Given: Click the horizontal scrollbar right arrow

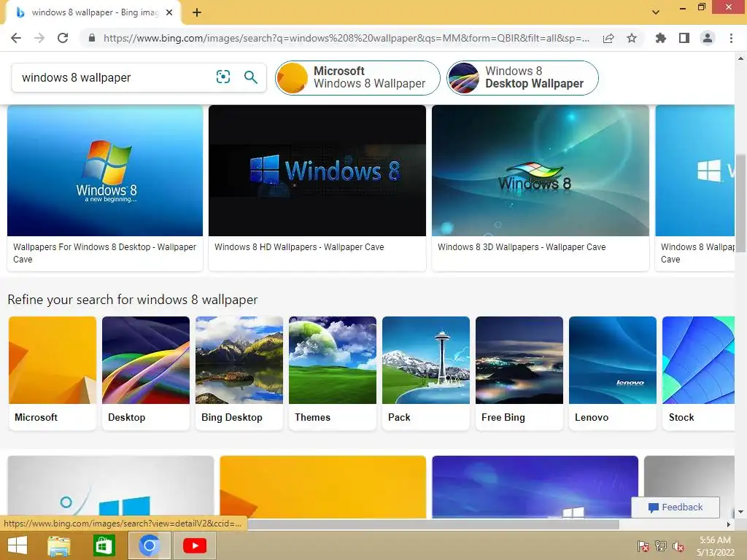Looking at the screenshot, I should pyautogui.click(x=729, y=524).
